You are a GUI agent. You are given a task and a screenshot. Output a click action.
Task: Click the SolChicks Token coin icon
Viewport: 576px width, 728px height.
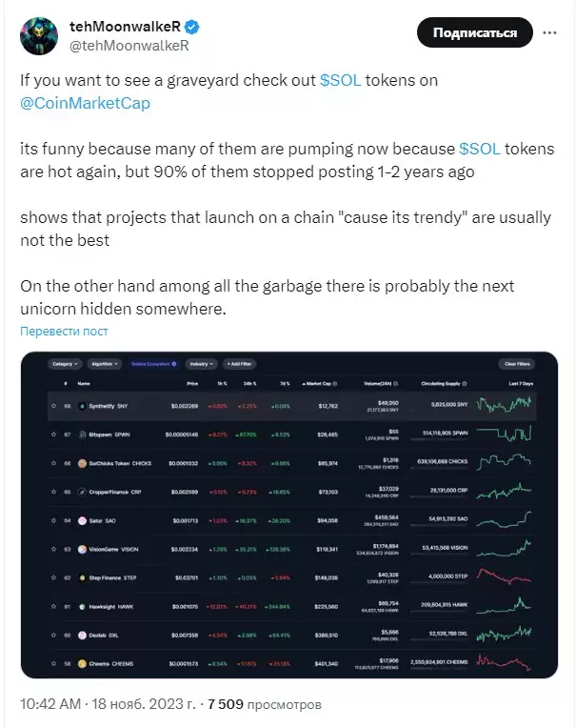coord(82,463)
